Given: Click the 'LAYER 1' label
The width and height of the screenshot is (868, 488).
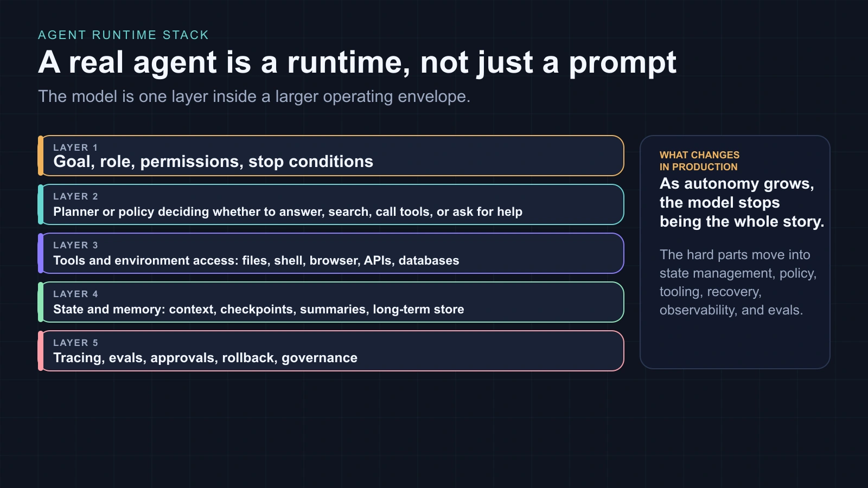Looking at the screenshot, I should [75, 147].
